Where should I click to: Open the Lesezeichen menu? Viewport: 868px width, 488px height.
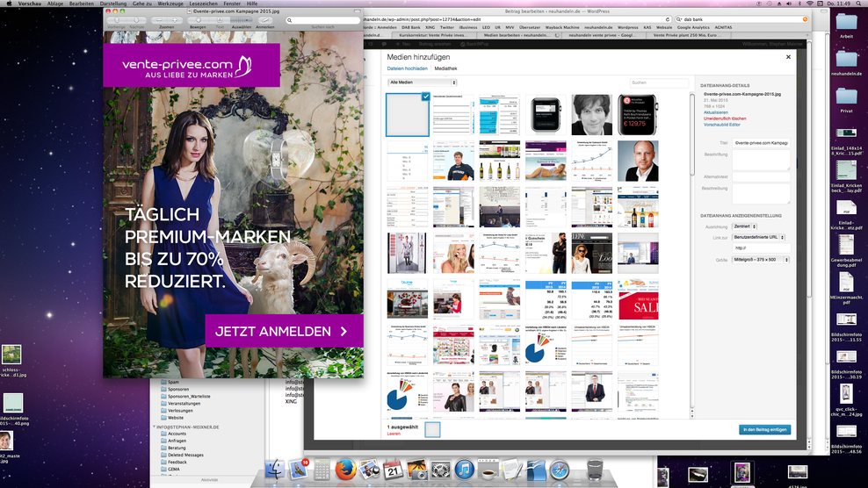[x=203, y=4]
